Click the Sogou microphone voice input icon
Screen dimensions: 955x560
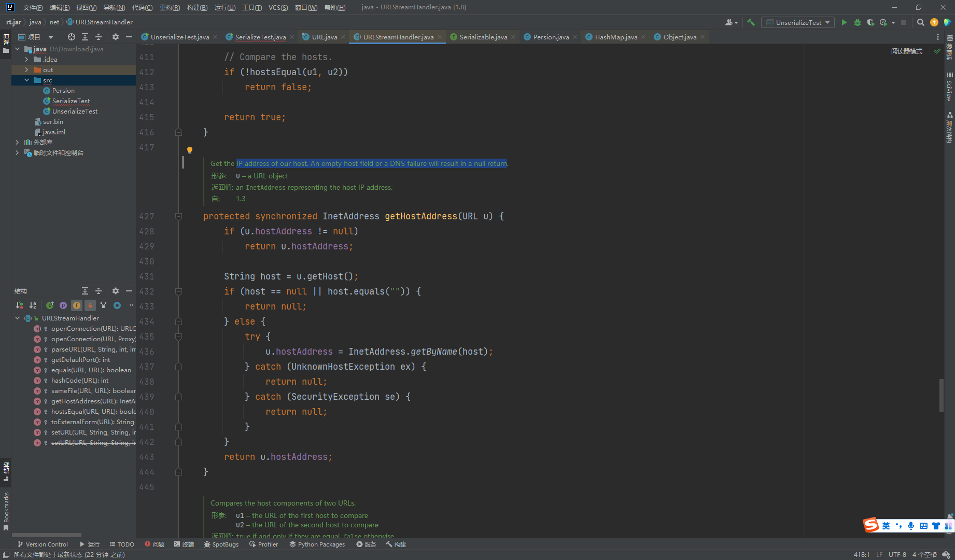[911, 526]
